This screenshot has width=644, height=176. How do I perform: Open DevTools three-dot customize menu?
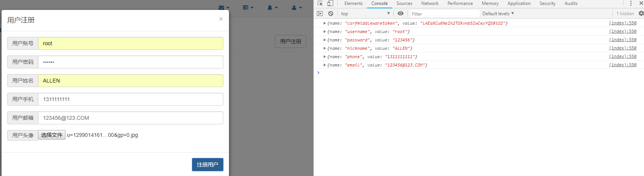coord(631,3)
